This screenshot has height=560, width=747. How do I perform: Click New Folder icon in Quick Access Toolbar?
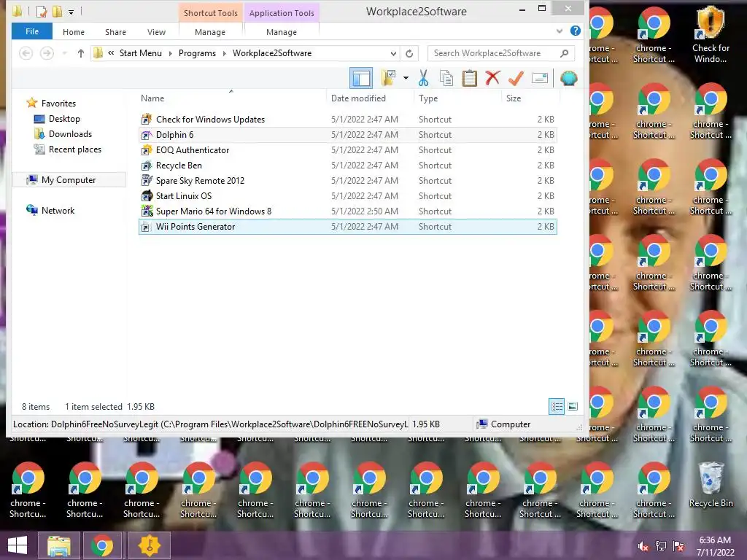[57, 10]
